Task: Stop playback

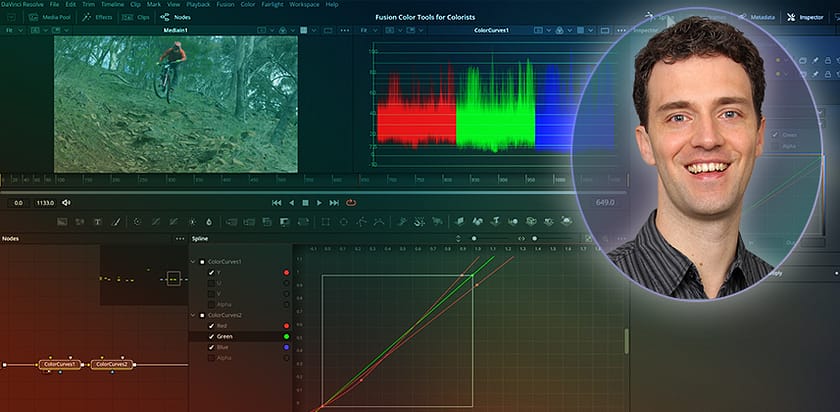Action: pos(305,203)
